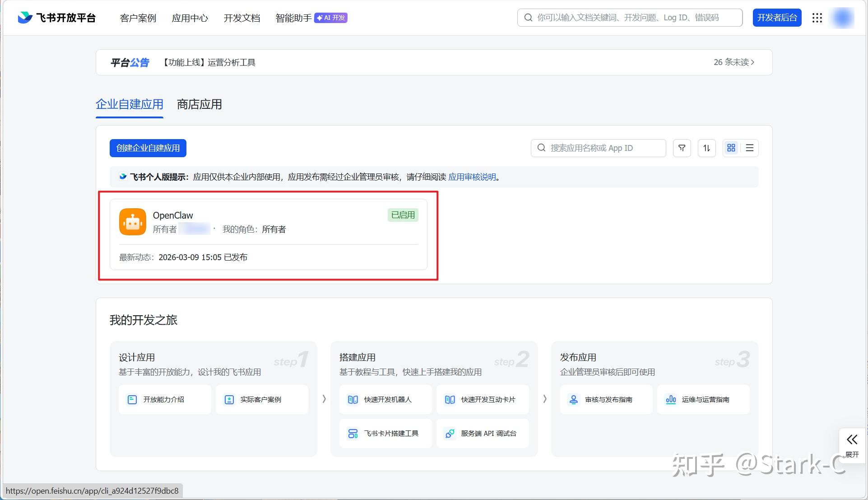Click the orange OpenClaw robot icon
The image size is (868, 500).
[x=132, y=222]
